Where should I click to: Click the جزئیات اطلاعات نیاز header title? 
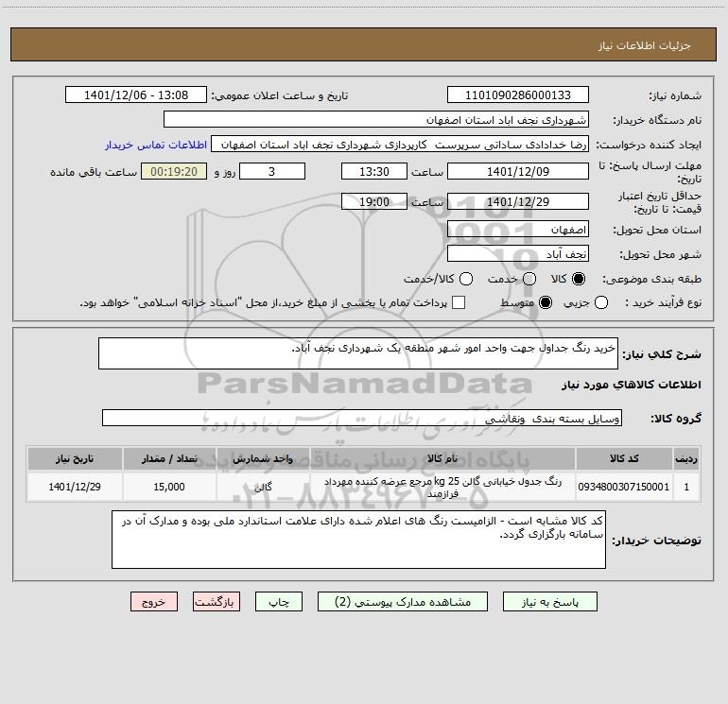(x=645, y=45)
